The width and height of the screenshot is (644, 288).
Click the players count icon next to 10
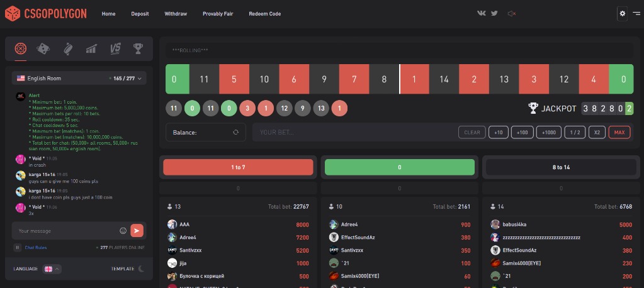(331, 206)
